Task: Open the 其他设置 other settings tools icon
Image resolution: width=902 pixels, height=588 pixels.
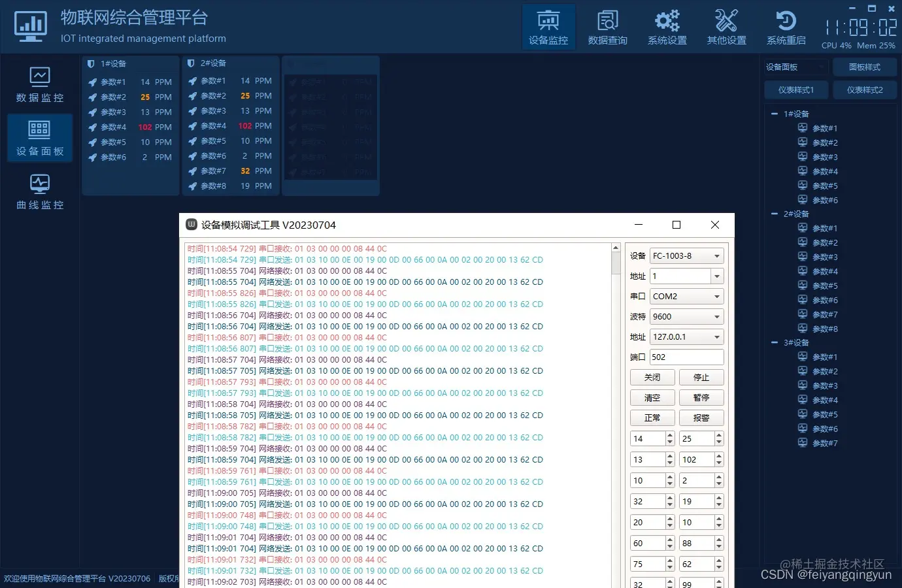Action: [726, 26]
